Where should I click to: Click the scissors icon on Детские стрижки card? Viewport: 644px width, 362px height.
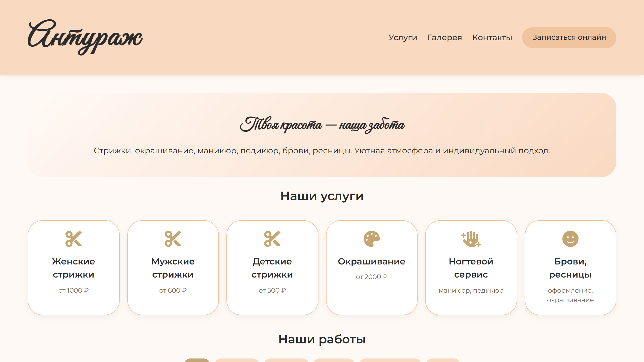[x=272, y=239]
